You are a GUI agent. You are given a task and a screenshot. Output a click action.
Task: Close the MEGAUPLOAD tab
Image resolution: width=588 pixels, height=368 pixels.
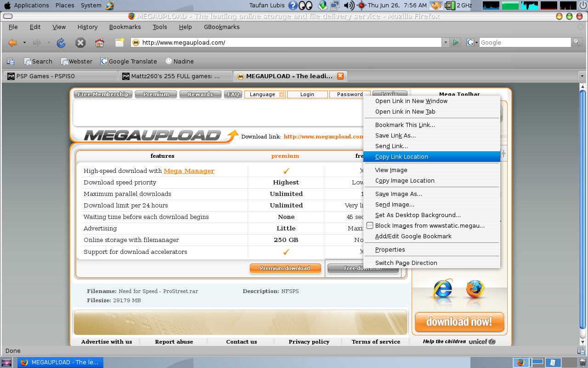(x=340, y=76)
